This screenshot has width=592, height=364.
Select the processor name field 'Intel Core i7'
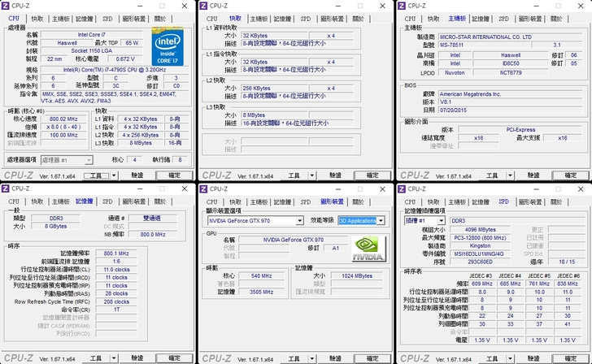[x=92, y=35]
